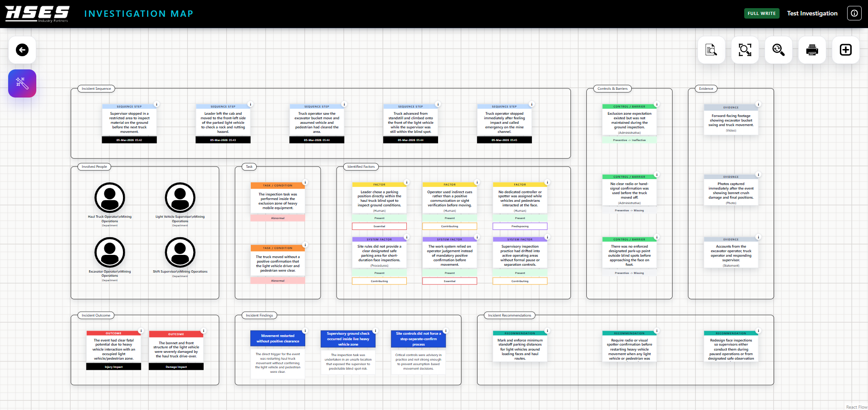
Task: Click the purple Predisposing status bar
Action: pos(520,226)
